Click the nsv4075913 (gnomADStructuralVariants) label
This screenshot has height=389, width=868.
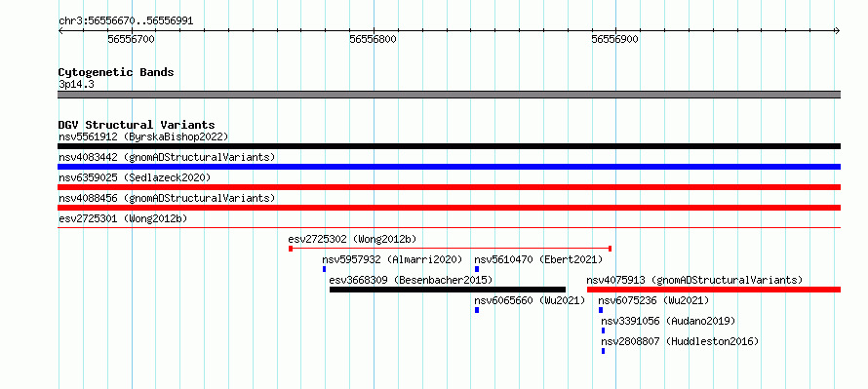pos(694,280)
